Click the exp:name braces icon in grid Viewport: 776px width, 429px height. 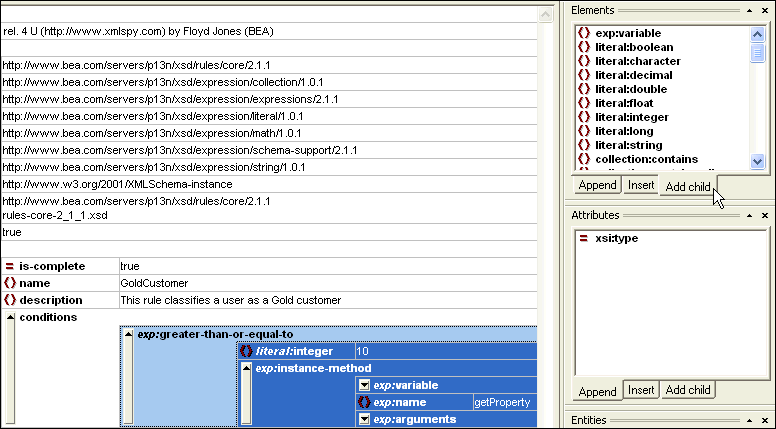point(364,402)
